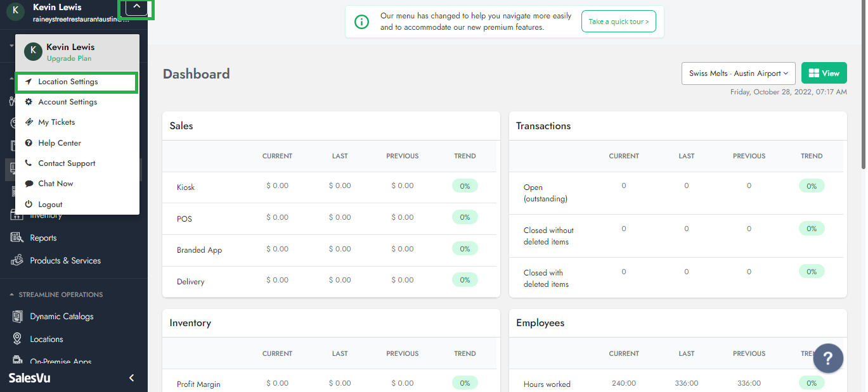Click the info icon in the banner

coord(361,22)
